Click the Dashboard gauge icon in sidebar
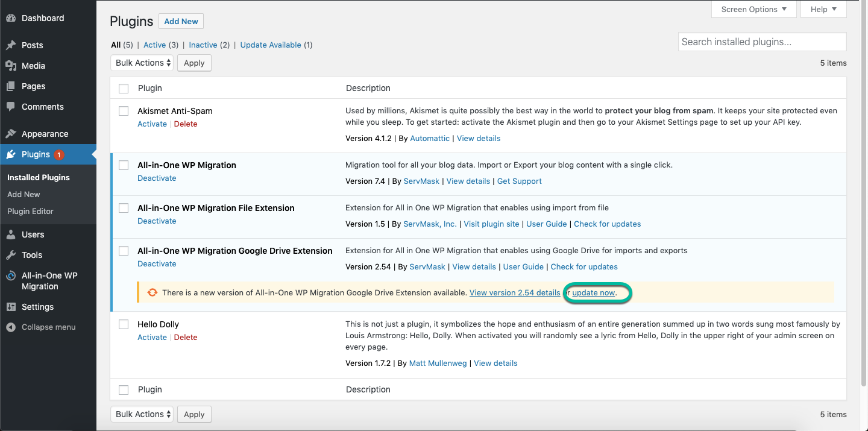 (x=11, y=18)
